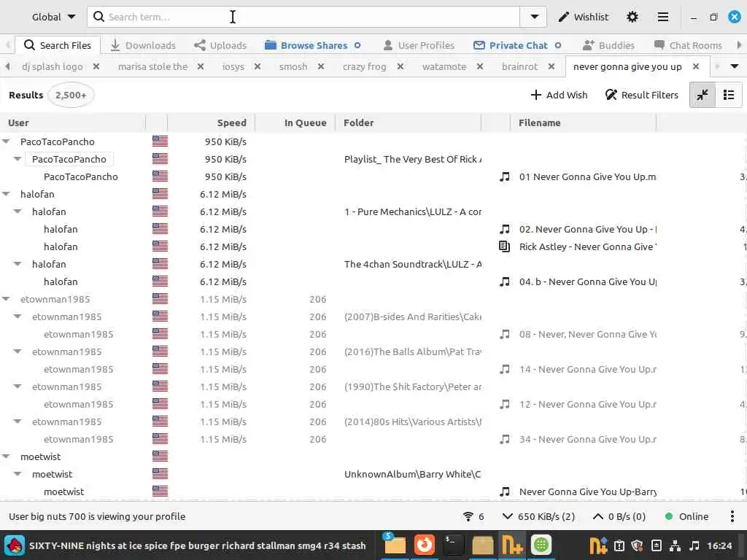Screen dimensions: 747x560
Task: Open the orange browser taskbar icon
Action: pyautogui.click(x=424, y=545)
